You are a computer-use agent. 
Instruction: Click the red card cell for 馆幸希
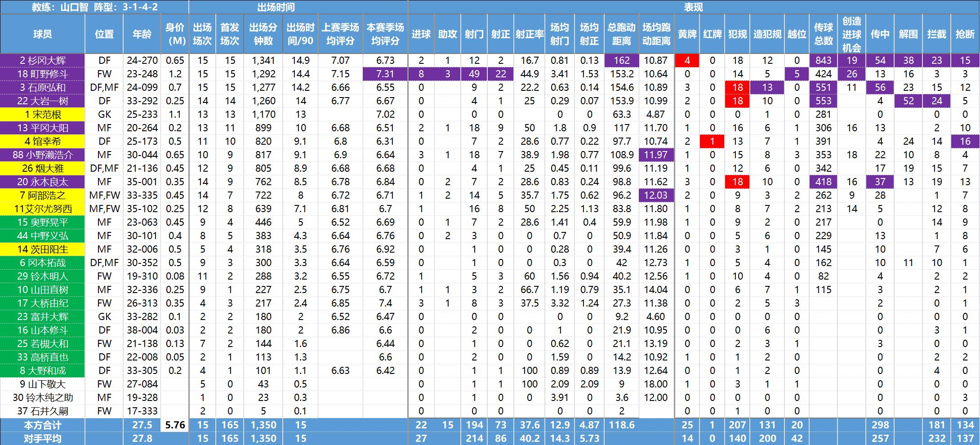click(x=713, y=141)
